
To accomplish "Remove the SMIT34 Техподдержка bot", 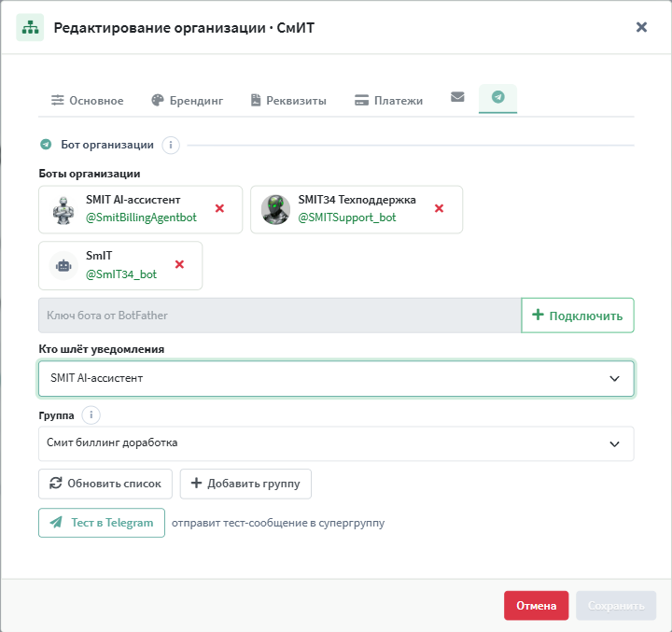I will tap(439, 208).
